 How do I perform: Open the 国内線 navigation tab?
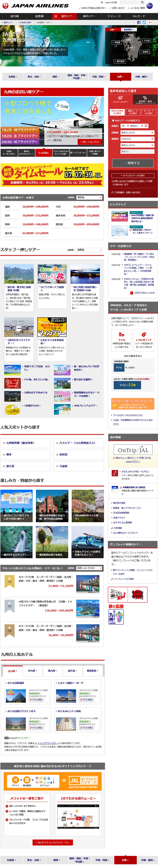tap(14, 16)
